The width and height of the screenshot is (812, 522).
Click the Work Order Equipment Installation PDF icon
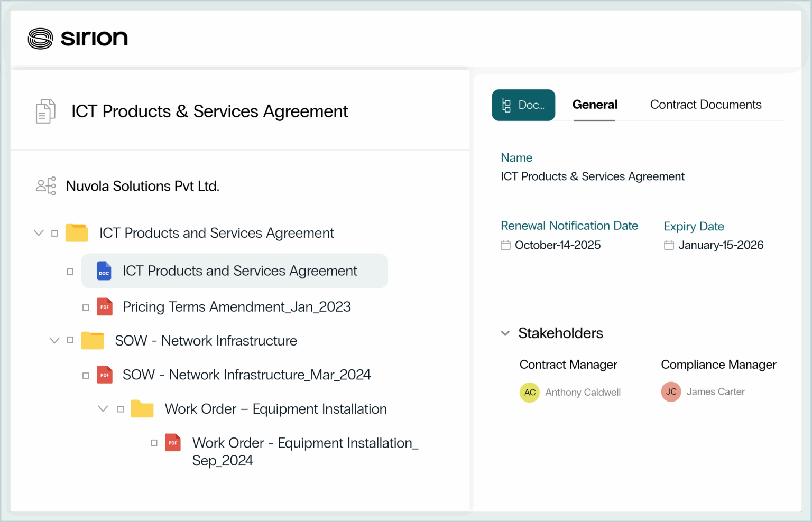173,443
